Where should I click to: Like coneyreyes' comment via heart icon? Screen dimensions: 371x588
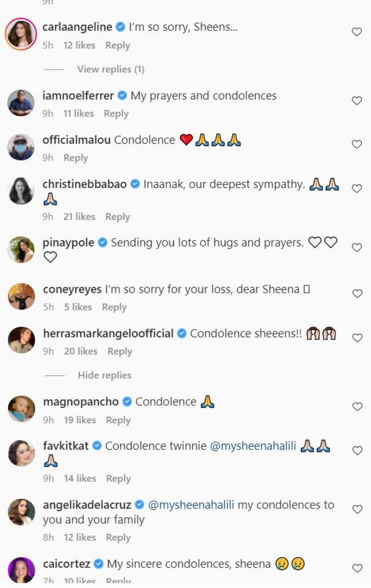point(356,294)
